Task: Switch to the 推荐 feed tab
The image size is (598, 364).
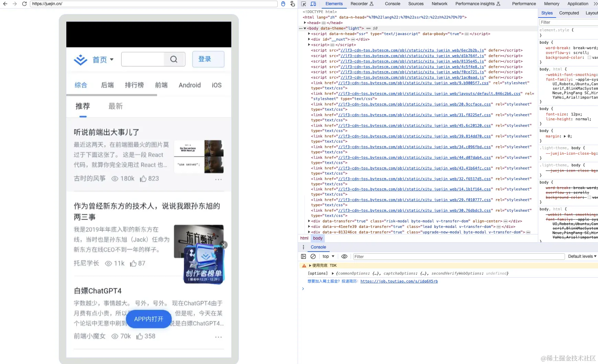Action: click(83, 106)
